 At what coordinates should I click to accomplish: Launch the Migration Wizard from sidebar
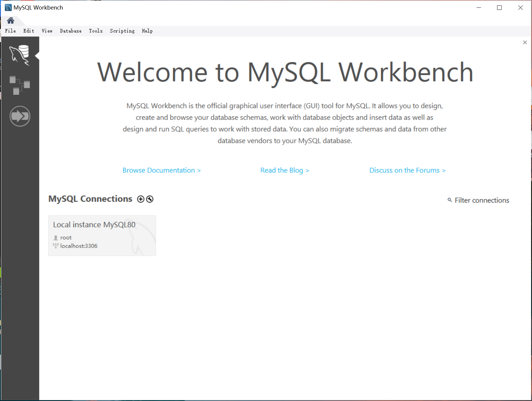click(20, 116)
